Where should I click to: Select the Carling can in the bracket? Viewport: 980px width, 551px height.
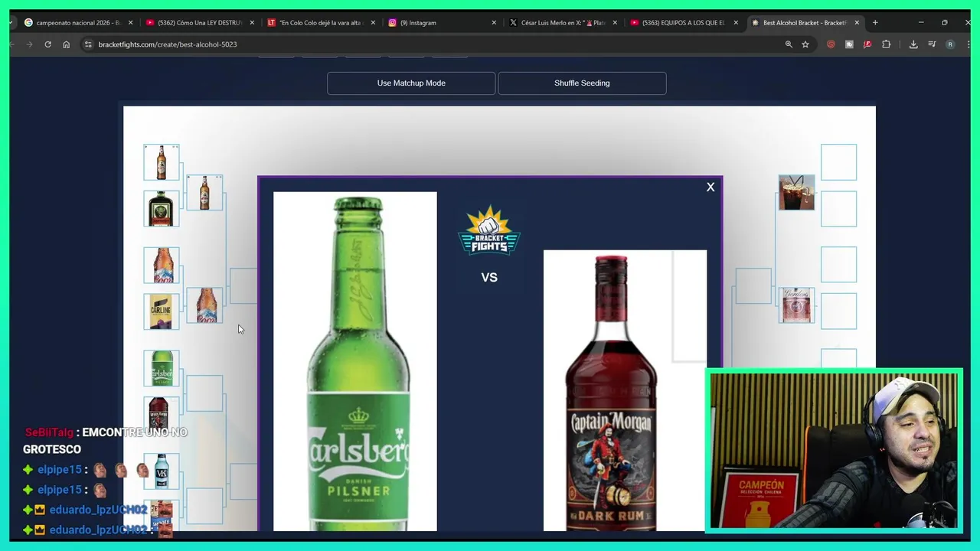(162, 311)
